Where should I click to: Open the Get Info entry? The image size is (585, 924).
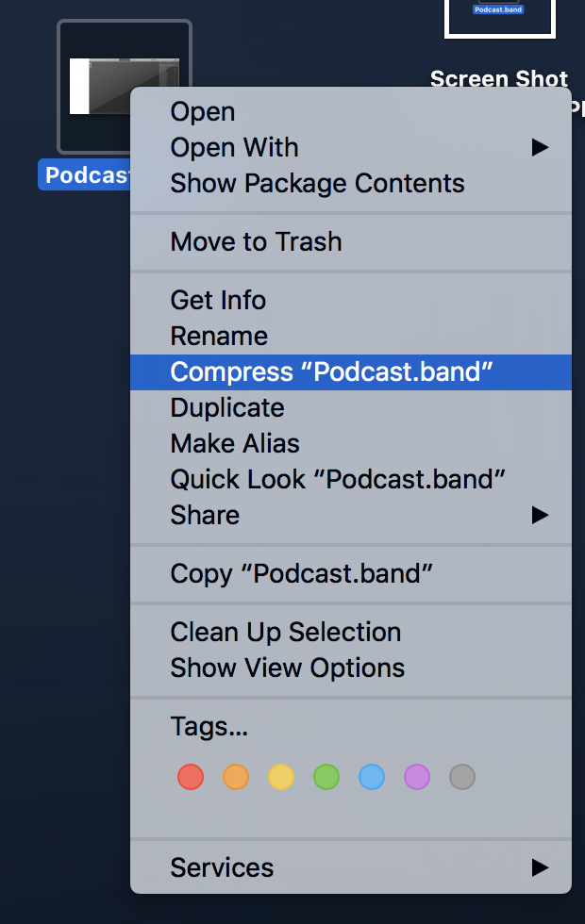tap(351, 300)
